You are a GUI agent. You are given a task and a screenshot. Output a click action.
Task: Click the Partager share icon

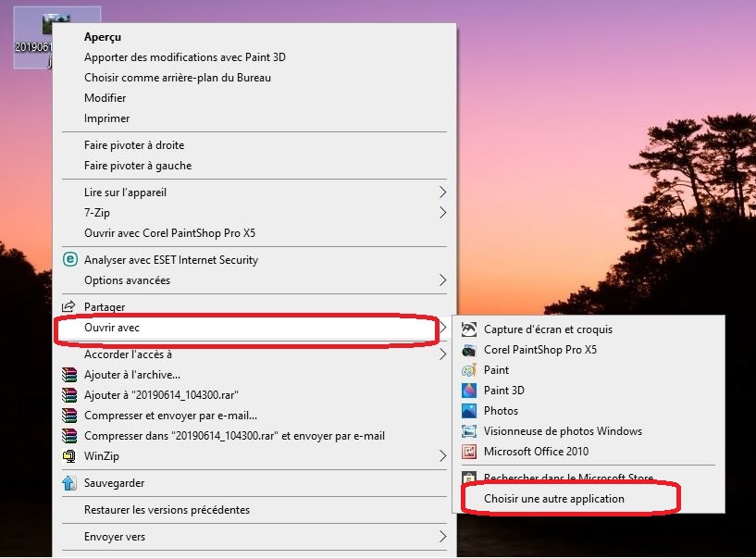69,306
